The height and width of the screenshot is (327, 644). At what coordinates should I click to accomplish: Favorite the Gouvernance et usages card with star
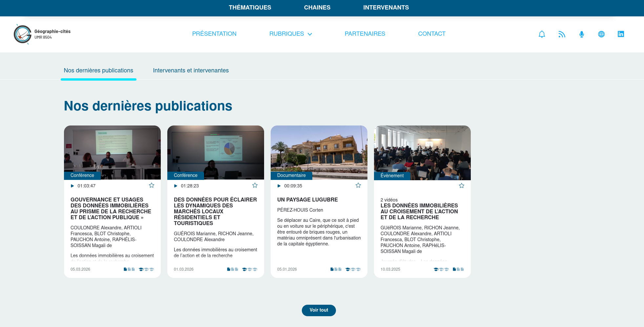(x=152, y=185)
